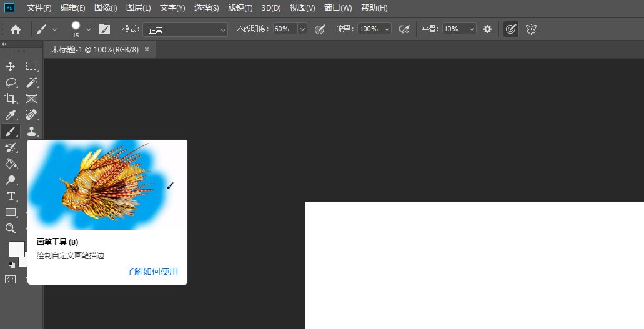This screenshot has width=644, height=329.
Task: Activate the Zoom tool
Action: coord(11,228)
